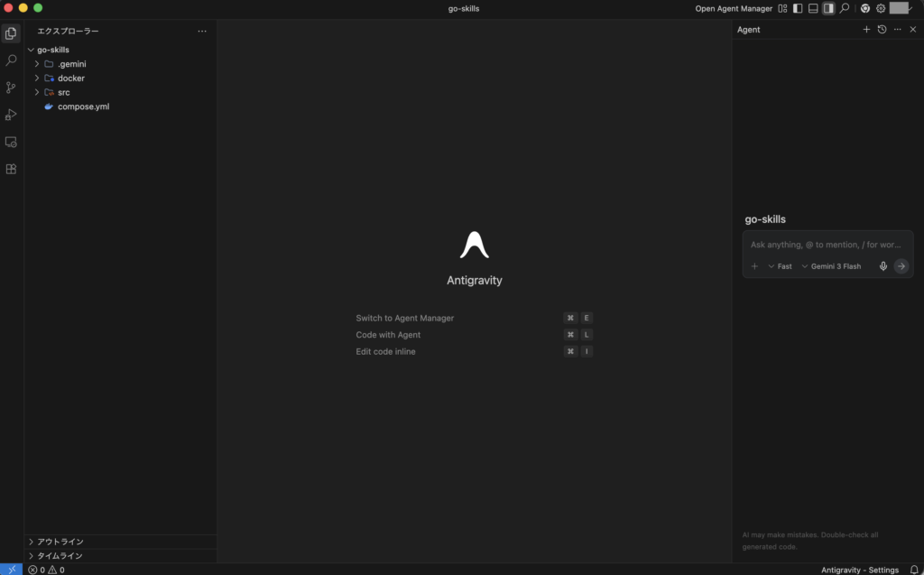Viewport: 924px width, 575px height.
Task: Open the Search view in activity bar
Action: click(x=11, y=60)
